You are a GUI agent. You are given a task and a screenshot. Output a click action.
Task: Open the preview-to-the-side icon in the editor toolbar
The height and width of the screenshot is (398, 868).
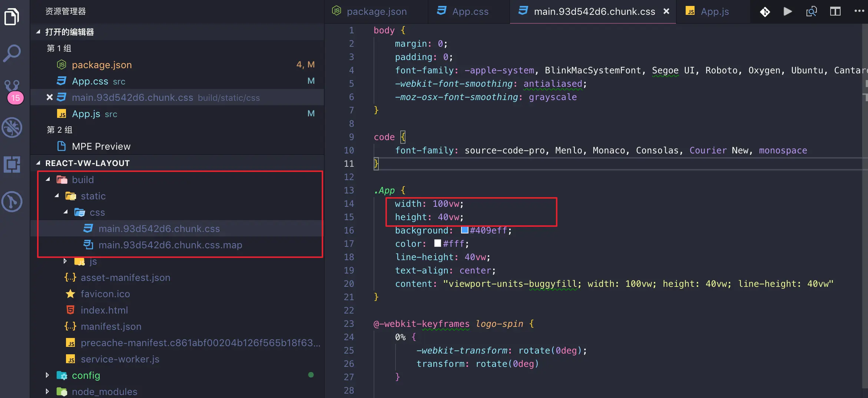[812, 11]
